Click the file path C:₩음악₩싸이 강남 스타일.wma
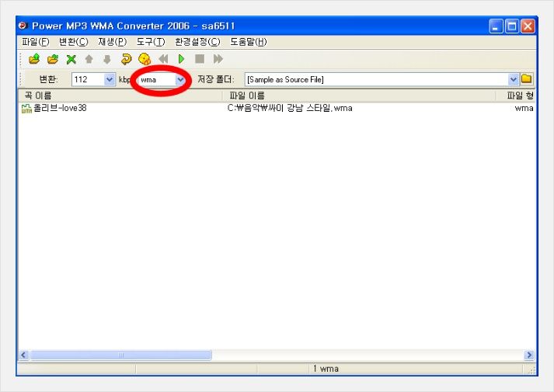Screen dimensions: 554x392 click(290, 108)
